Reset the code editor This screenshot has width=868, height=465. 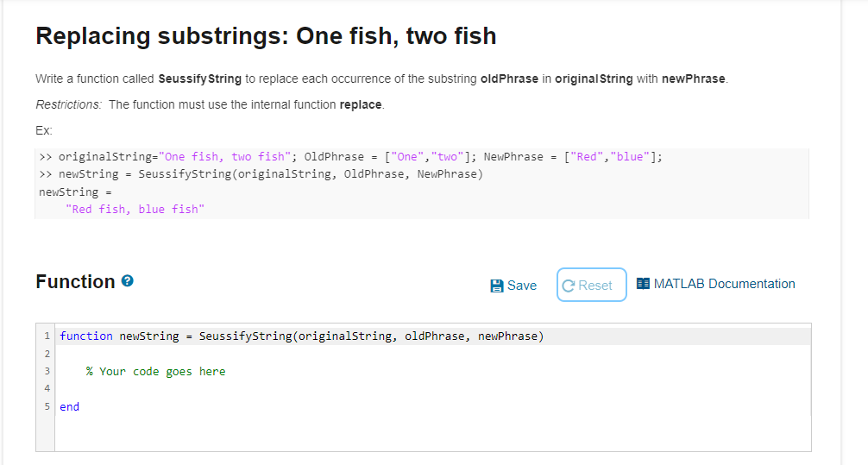[x=591, y=285]
